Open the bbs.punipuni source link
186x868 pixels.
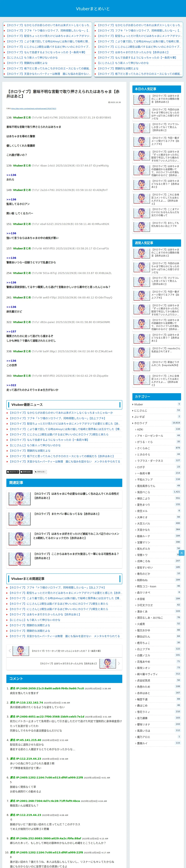pos(34,108)
